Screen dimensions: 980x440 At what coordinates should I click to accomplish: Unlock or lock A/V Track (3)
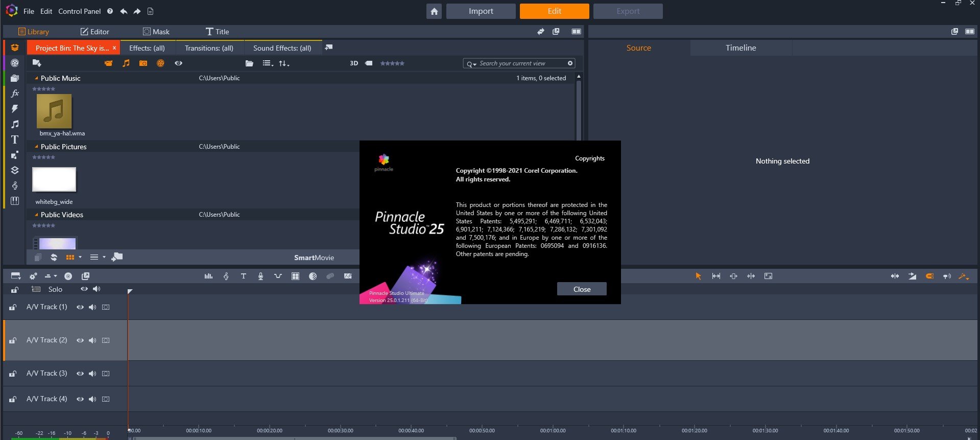[x=13, y=374]
